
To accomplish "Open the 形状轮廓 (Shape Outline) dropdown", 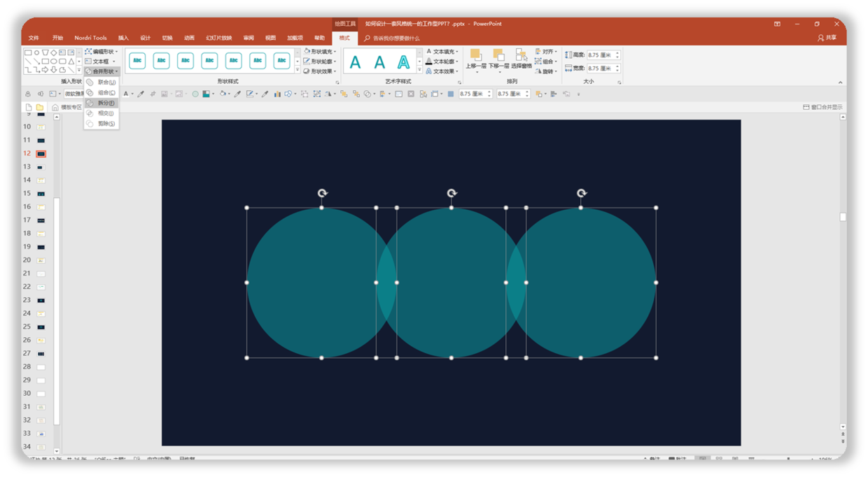I will pyautogui.click(x=320, y=62).
